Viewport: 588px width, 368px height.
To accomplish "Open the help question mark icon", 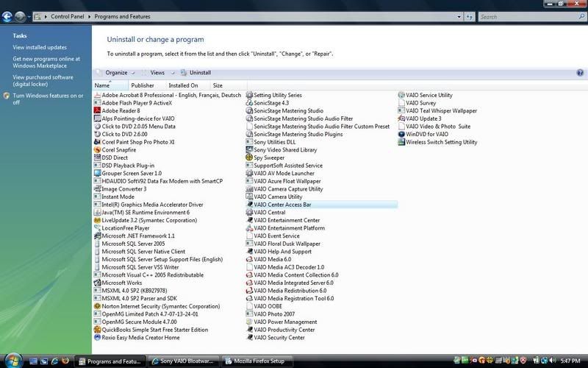I will point(580,73).
